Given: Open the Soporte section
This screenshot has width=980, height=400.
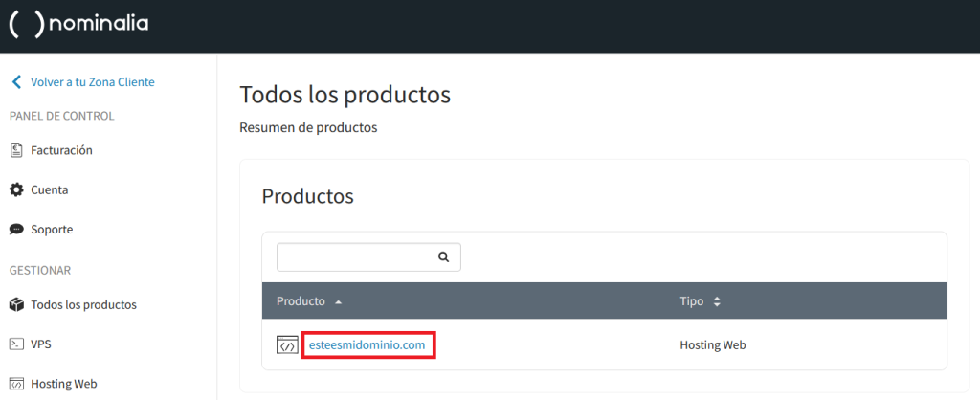Looking at the screenshot, I should (52, 230).
